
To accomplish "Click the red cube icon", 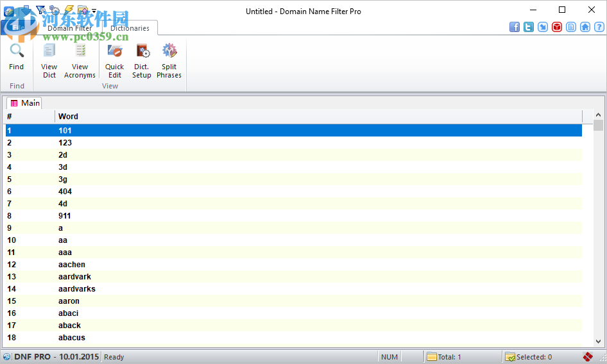I will 557,27.
